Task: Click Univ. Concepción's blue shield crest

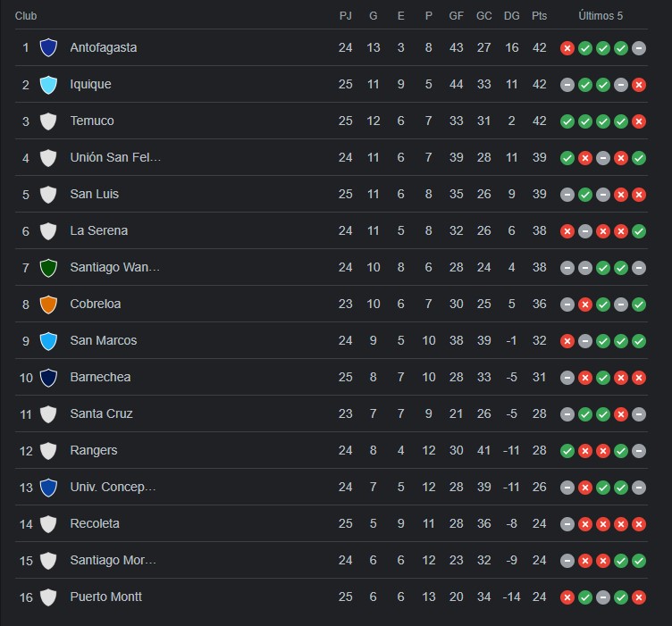Action: tap(48, 488)
